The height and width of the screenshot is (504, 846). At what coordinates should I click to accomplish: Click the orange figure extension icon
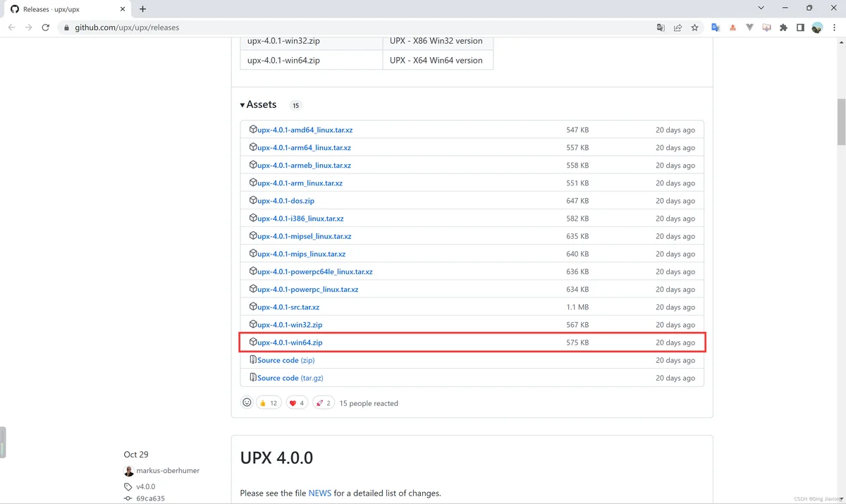point(732,27)
